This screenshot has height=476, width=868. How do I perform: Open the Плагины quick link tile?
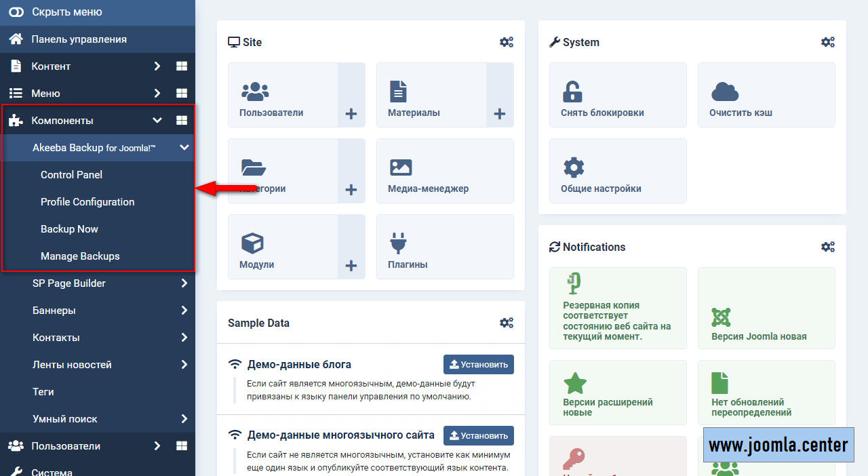pos(444,247)
